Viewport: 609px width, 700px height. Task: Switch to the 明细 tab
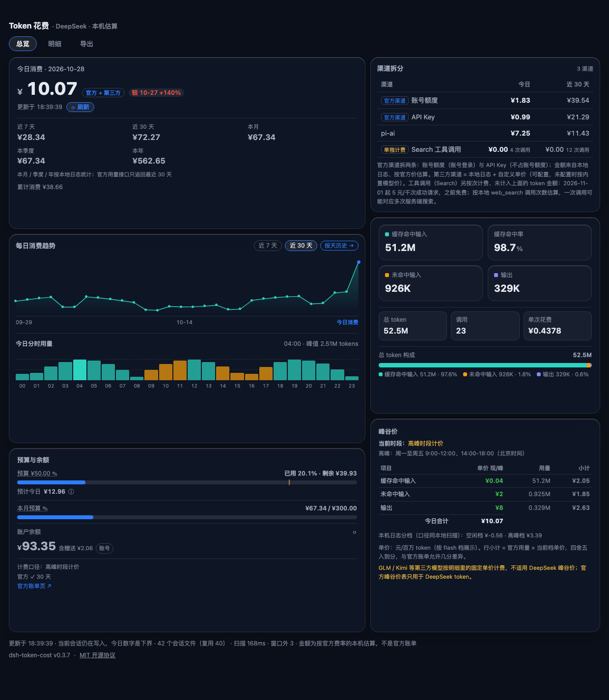click(55, 44)
